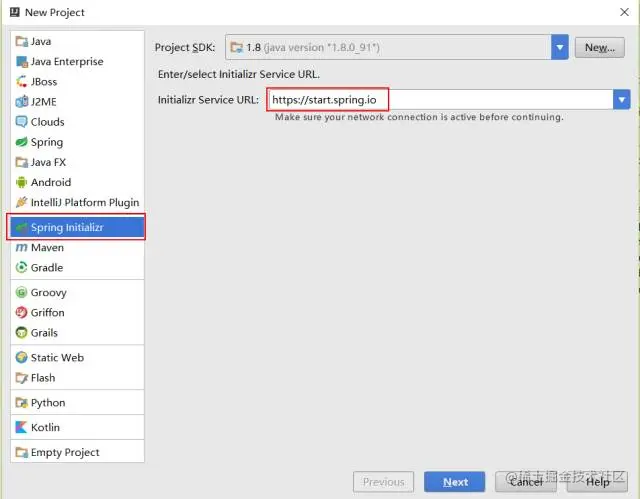Select the Clouds list entry label
The width and height of the screenshot is (640, 499).
(x=48, y=122)
